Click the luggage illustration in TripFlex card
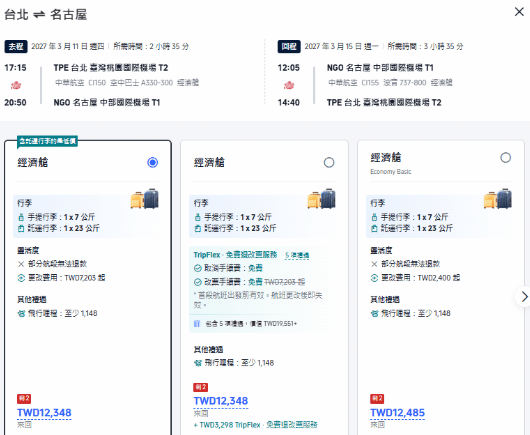 click(x=321, y=199)
